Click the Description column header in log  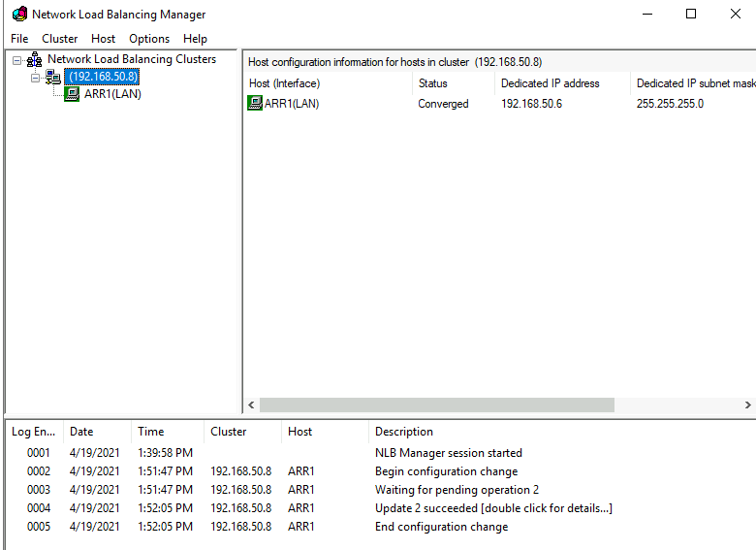563,432
